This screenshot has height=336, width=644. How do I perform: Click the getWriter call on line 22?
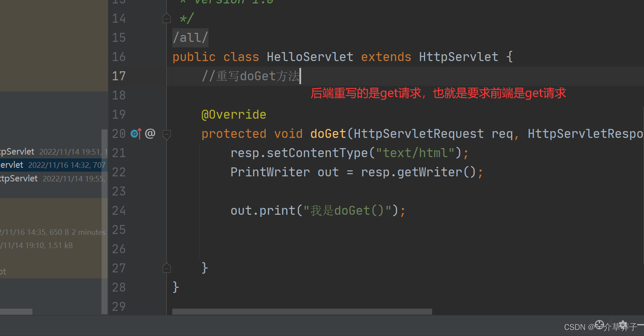coord(429,172)
